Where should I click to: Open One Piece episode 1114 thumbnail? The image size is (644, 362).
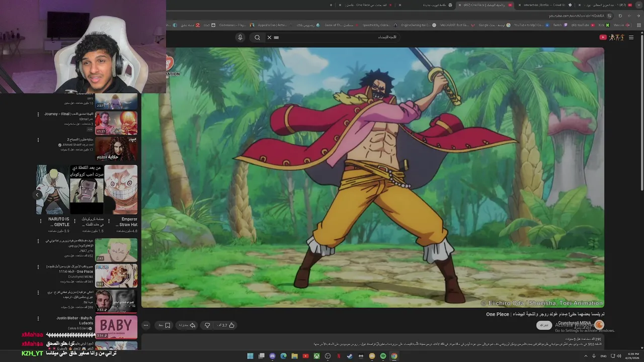[116, 276]
